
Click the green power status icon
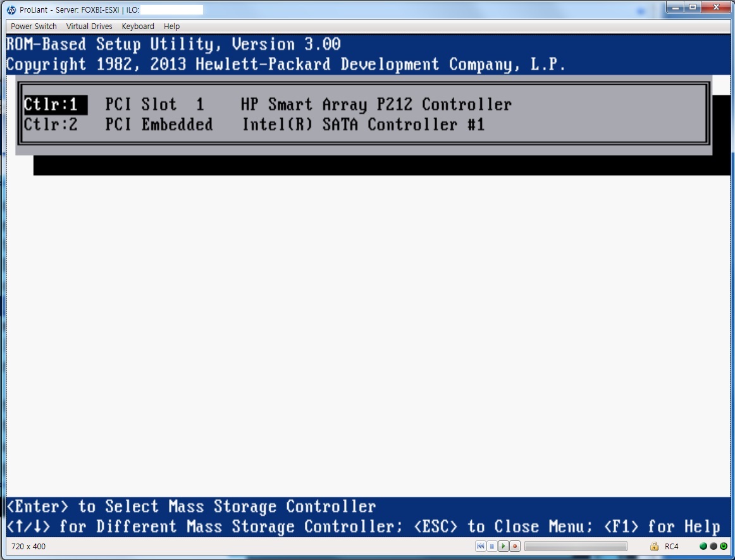[x=724, y=546]
